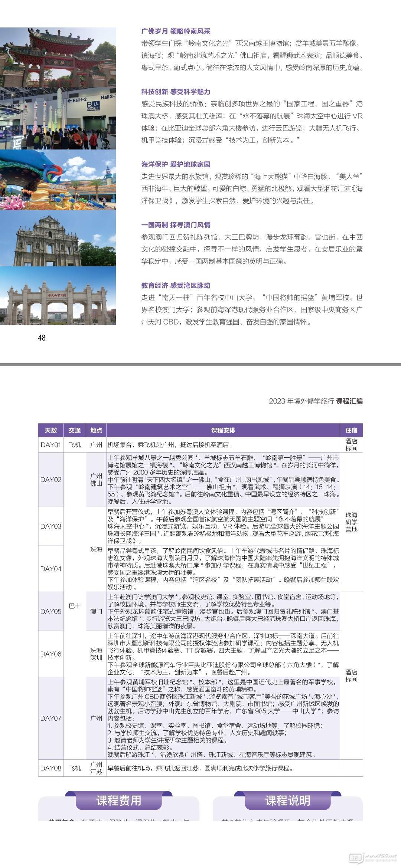Select the page header 2023 年境外修学旅行 课程汇编
The image size is (401, 868).
point(316,401)
